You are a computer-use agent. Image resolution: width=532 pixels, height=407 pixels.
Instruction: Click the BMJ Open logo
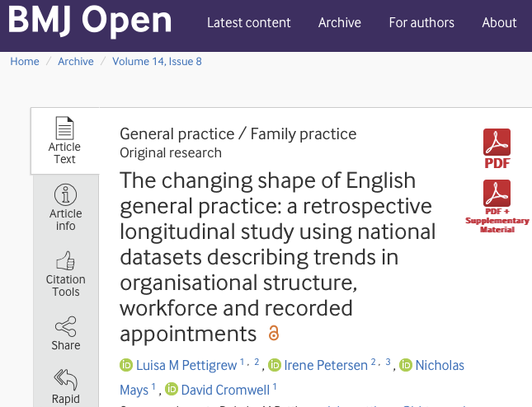(x=89, y=22)
